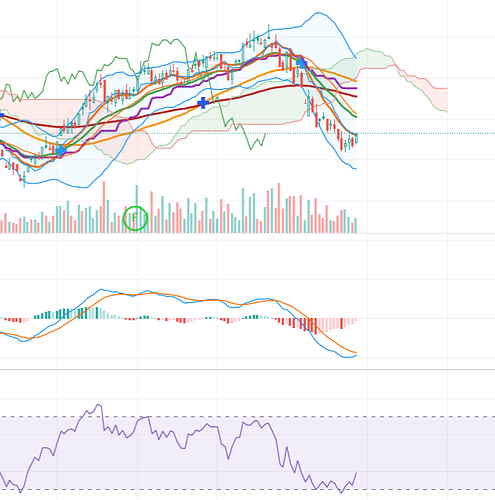Select blue cross marker near price peak
This screenshot has width=495, height=500.
coord(301,62)
